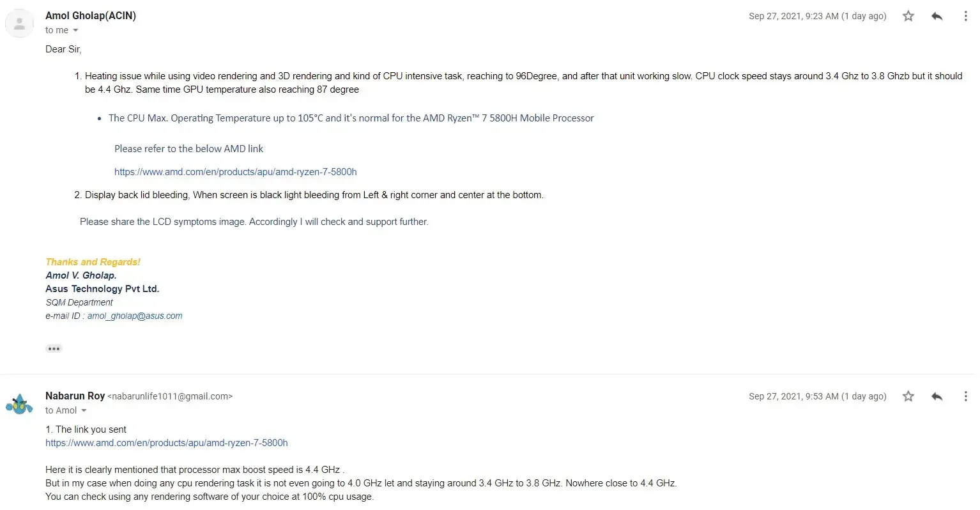The height and width of the screenshot is (510, 980).
Task: Click amol_gholap@asus.com email address
Action: [135, 316]
